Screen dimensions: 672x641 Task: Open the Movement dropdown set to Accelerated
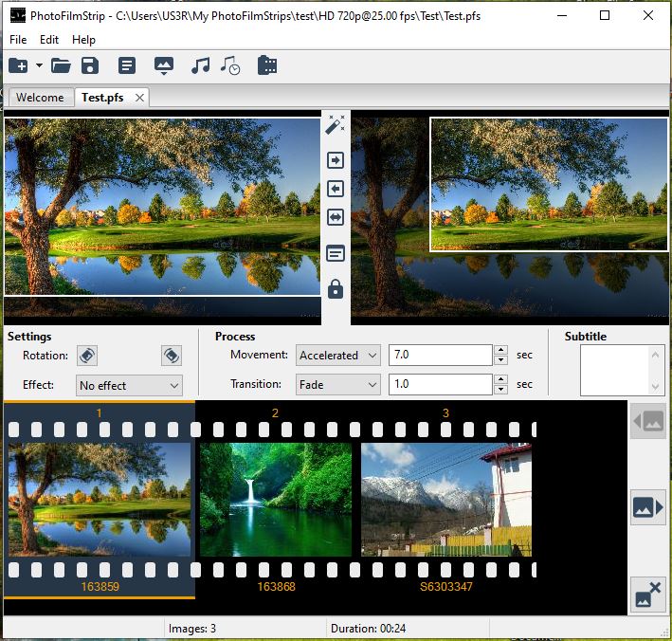tap(337, 356)
